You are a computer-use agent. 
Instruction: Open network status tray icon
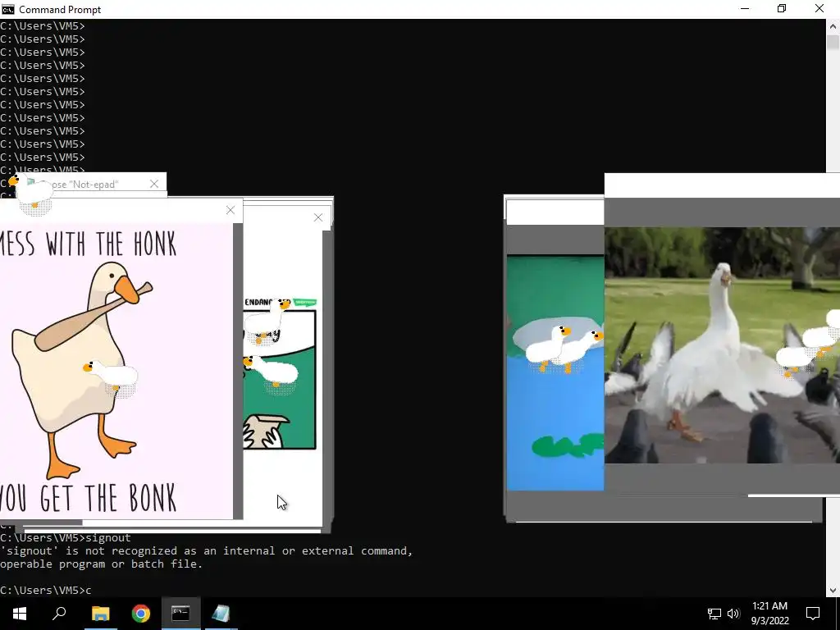point(714,614)
